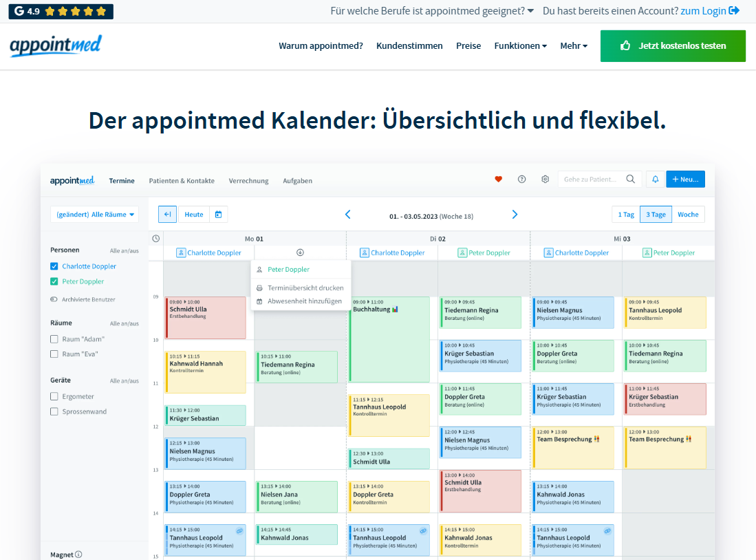The width and height of the screenshot is (756, 560).
Task: Open red Schmidt Ulla 09:00 Erstbehandlung appointment
Action: click(206, 317)
